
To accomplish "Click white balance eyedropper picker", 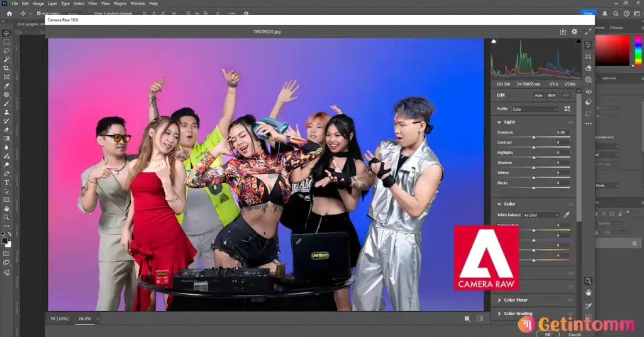I will (567, 214).
